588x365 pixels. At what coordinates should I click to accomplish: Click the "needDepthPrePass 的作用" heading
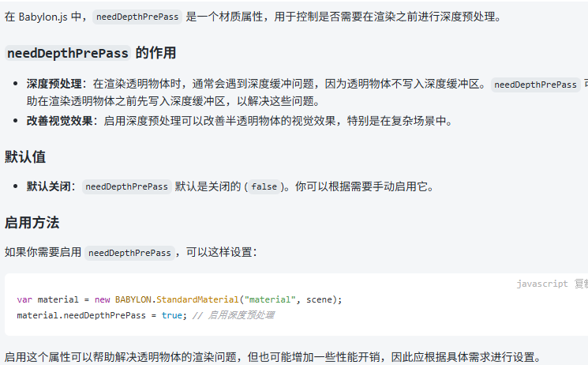click(91, 53)
